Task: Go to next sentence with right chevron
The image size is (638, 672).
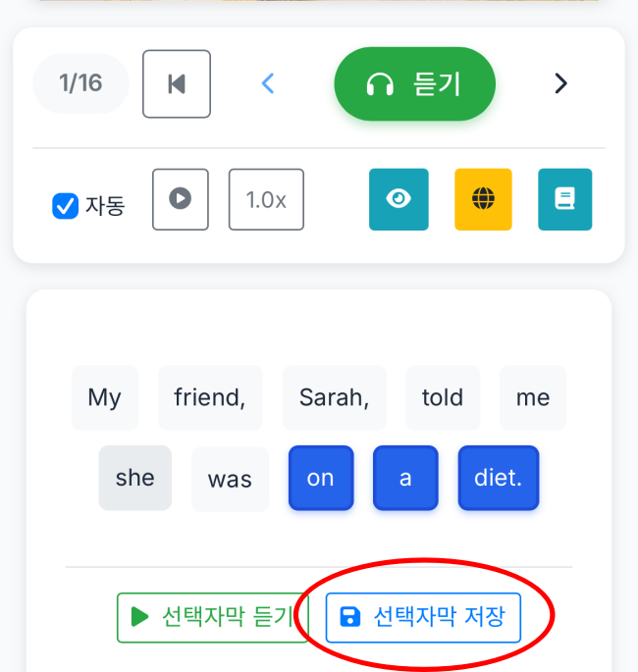Action: [560, 84]
